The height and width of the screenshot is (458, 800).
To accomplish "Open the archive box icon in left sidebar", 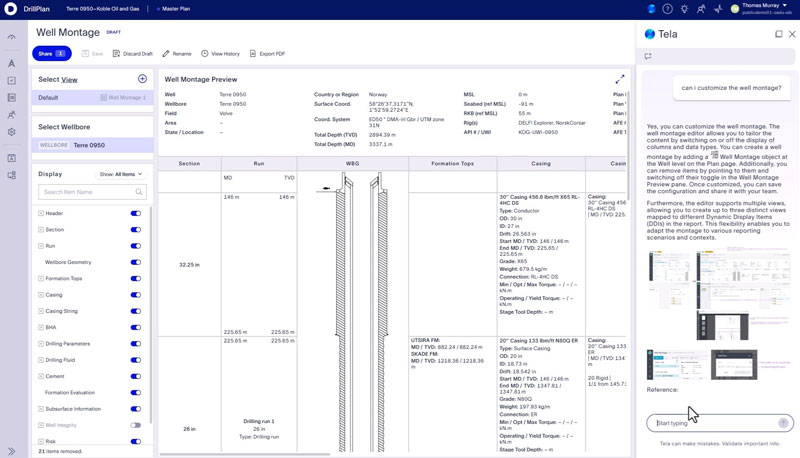I will click(x=12, y=158).
